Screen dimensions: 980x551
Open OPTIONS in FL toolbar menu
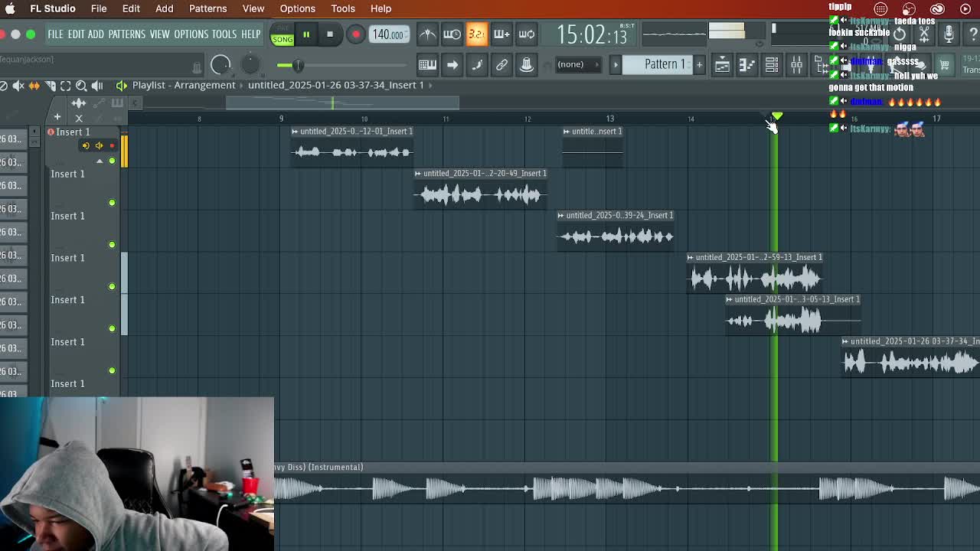click(191, 34)
